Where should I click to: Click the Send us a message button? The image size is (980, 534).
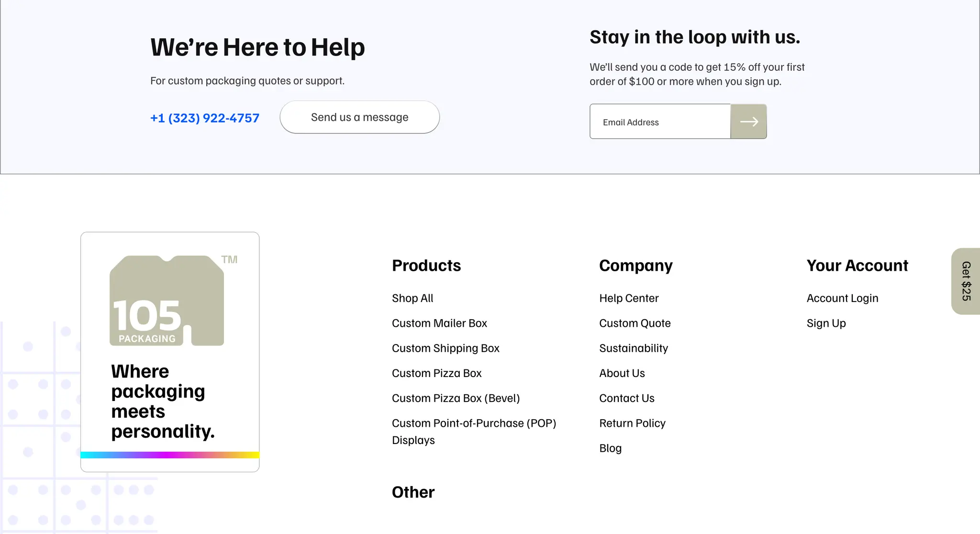point(360,117)
